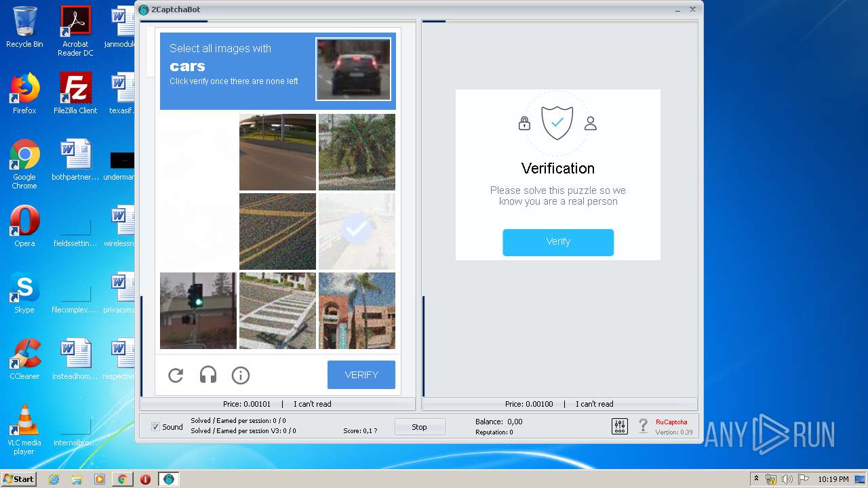Click the volume tray icon
868x488 pixels.
coord(787,479)
